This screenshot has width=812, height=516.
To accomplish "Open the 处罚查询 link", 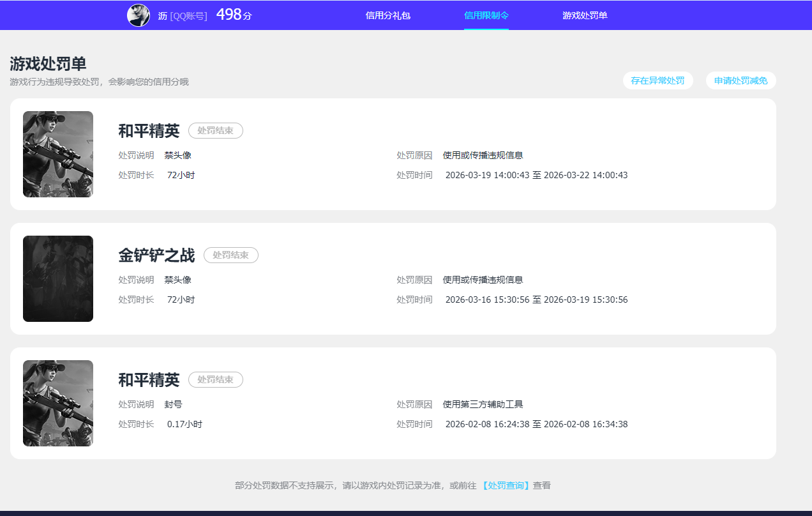I will 506,485.
